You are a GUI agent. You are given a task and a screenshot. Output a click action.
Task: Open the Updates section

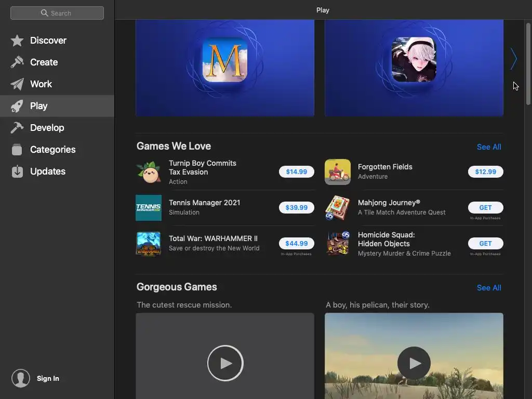(57, 171)
